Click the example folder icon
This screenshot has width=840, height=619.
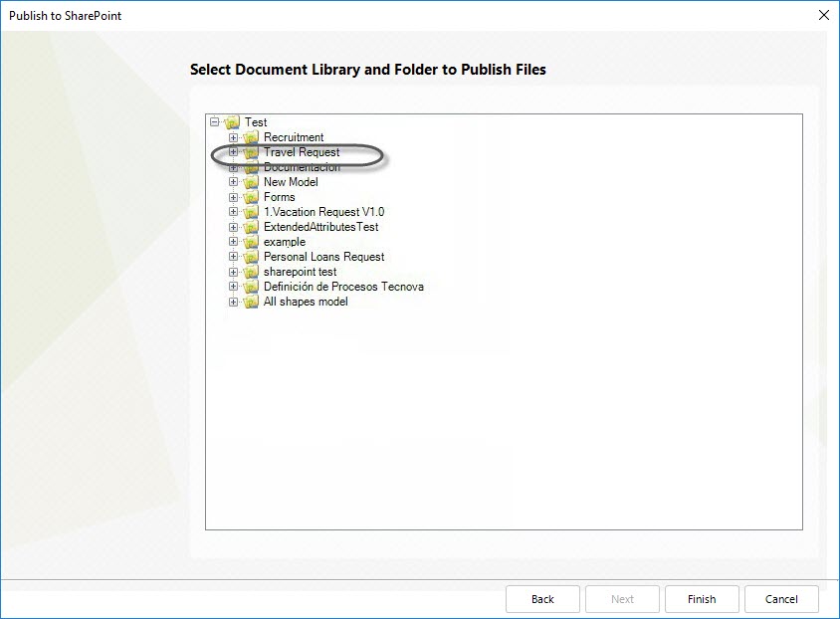(x=251, y=243)
